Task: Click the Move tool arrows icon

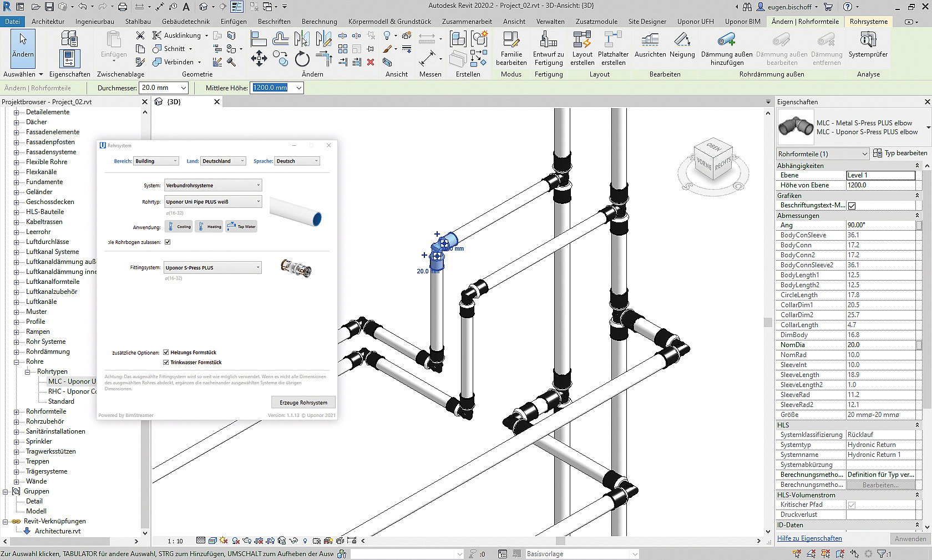Action: (x=259, y=58)
